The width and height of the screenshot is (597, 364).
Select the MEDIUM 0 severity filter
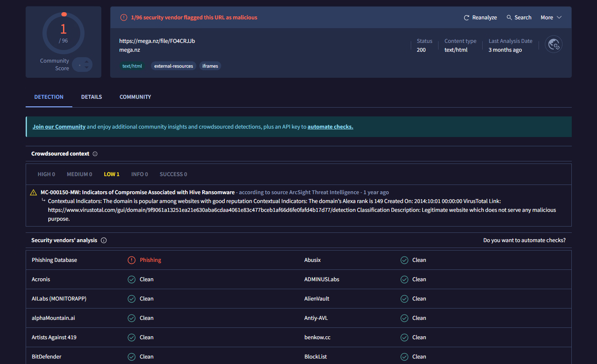(x=79, y=174)
